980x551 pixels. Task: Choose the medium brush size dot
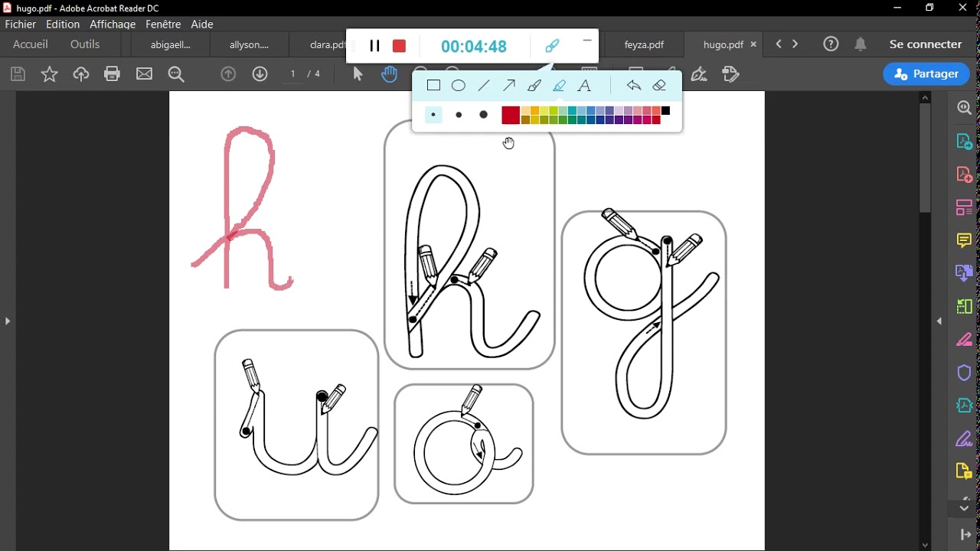459,115
